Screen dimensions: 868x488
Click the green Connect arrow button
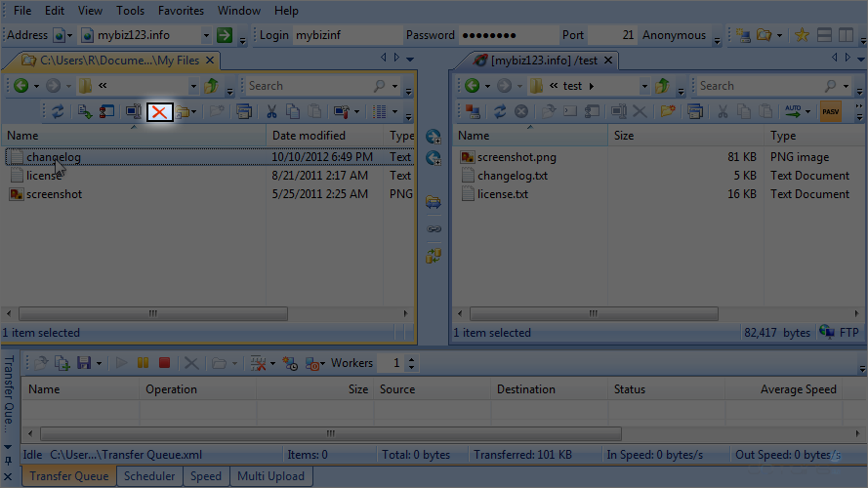(x=225, y=35)
